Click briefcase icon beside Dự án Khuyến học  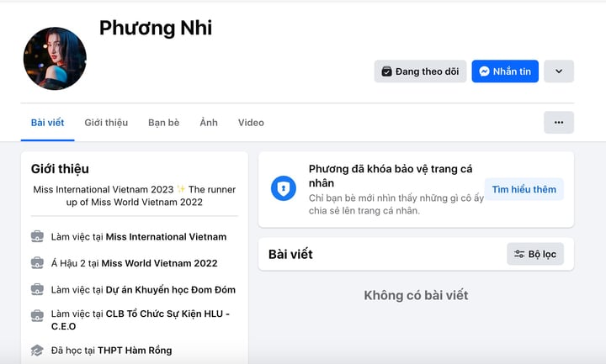37,289
